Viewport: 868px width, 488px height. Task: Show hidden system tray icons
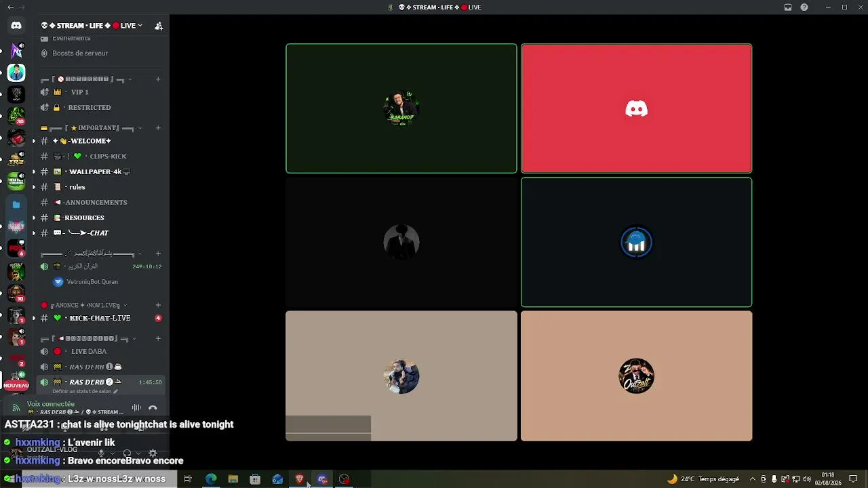coord(752,479)
